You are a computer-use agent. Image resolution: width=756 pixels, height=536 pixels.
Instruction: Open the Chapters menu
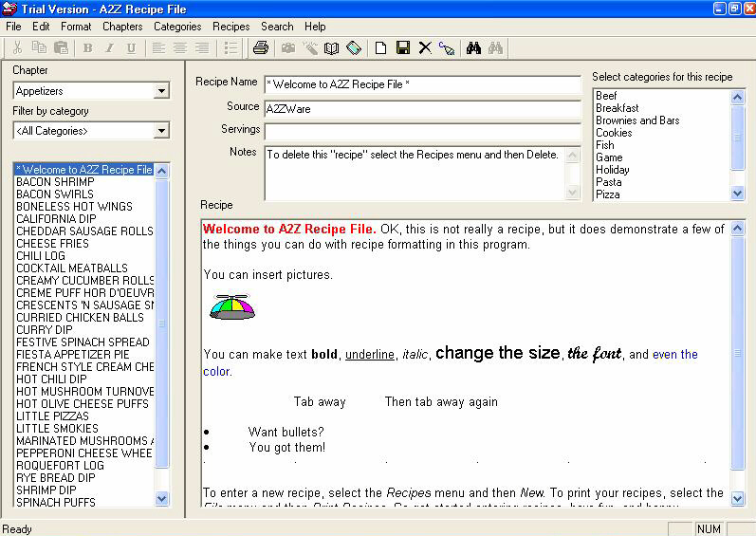pos(122,27)
